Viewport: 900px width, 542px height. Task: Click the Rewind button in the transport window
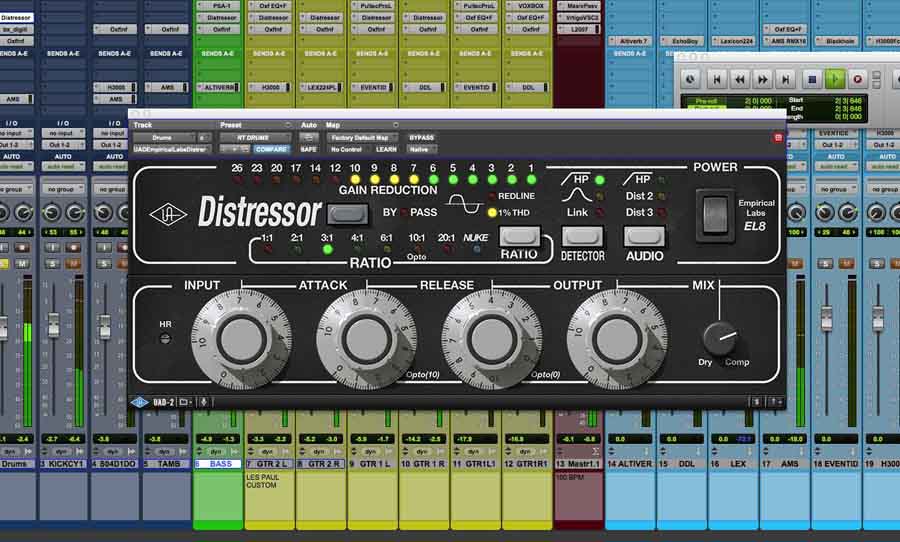coord(740,79)
